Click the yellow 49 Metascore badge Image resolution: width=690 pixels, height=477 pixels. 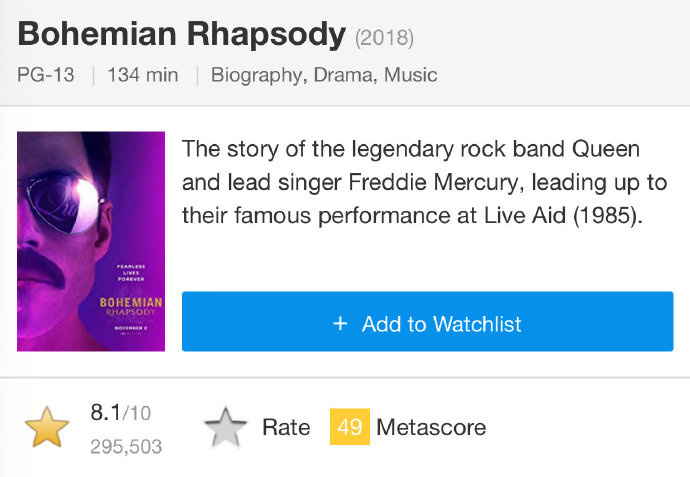pyautogui.click(x=350, y=427)
